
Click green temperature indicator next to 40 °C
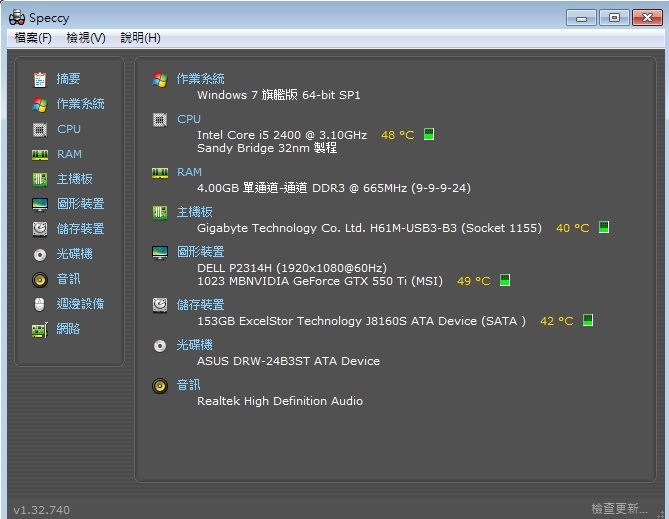(x=604, y=227)
